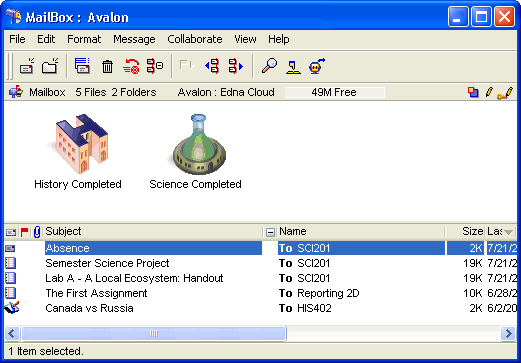
Task: Click the pencil edit icon in status bar
Action: coord(489,92)
